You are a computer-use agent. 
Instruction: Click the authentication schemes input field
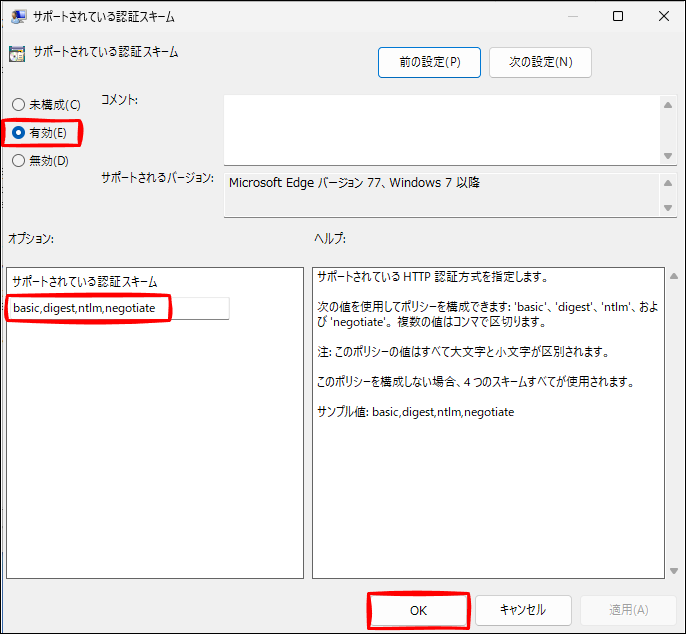pos(118,308)
